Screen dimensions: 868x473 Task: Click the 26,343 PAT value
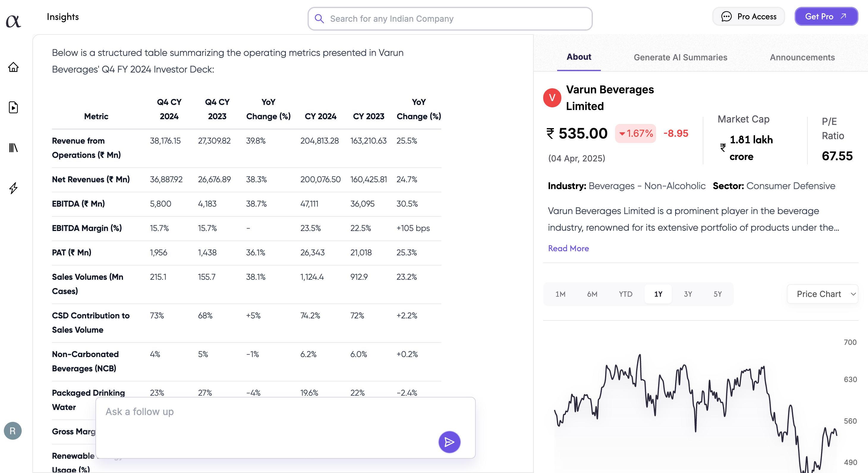click(x=312, y=252)
